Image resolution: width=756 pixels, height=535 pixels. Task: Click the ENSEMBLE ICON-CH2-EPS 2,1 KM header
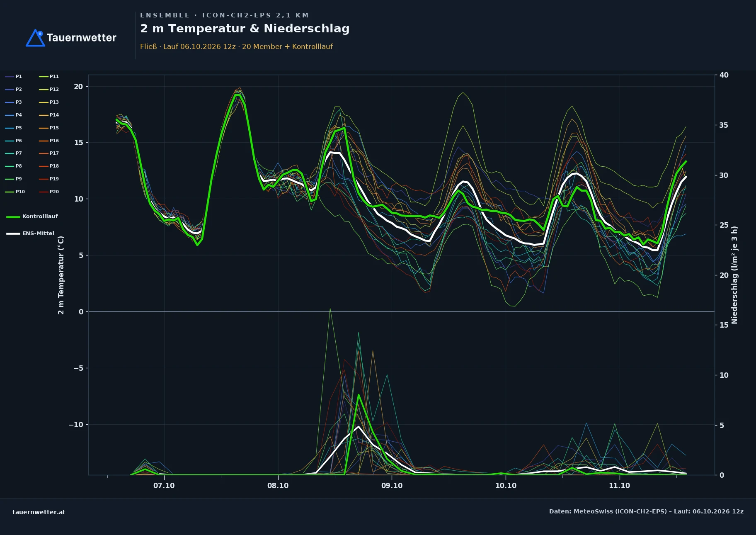click(224, 15)
